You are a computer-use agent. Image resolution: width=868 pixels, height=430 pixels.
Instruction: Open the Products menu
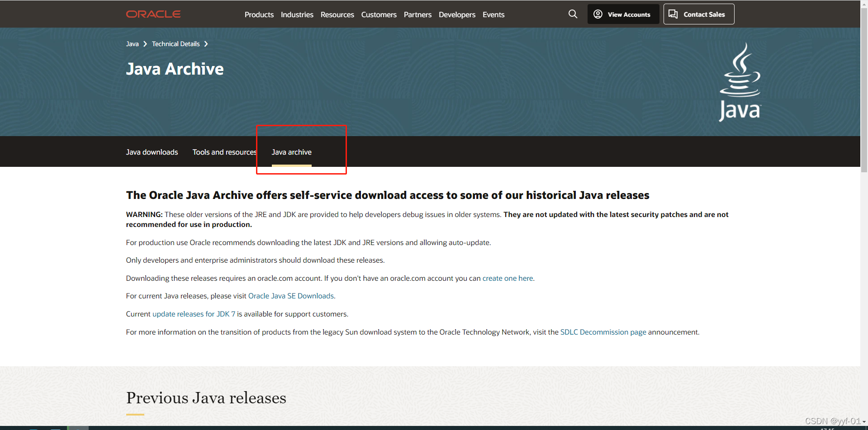pyautogui.click(x=259, y=14)
